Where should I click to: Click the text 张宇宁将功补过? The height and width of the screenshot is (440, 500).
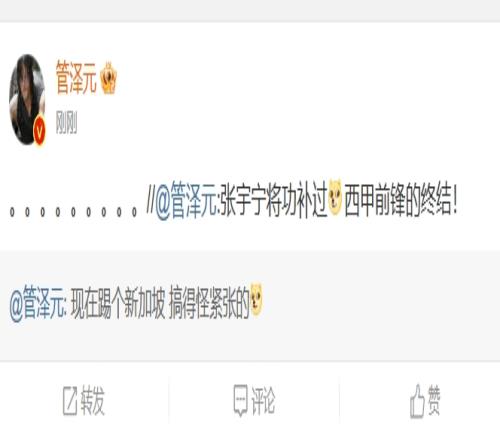point(273,201)
